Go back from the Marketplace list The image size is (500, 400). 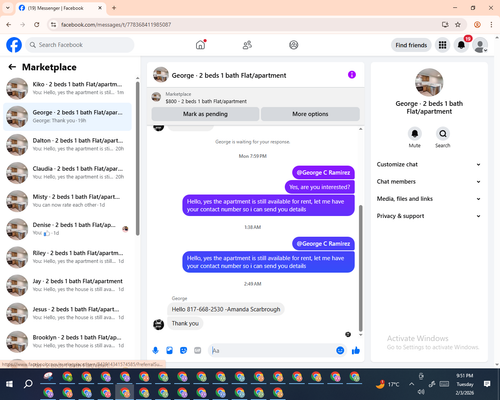[12, 67]
